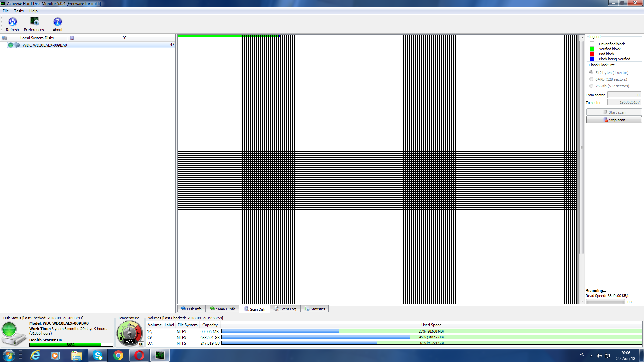Open the Windows Start menu
This screenshot has width=644, height=362.
pyautogui.click(x=9, y=355)
